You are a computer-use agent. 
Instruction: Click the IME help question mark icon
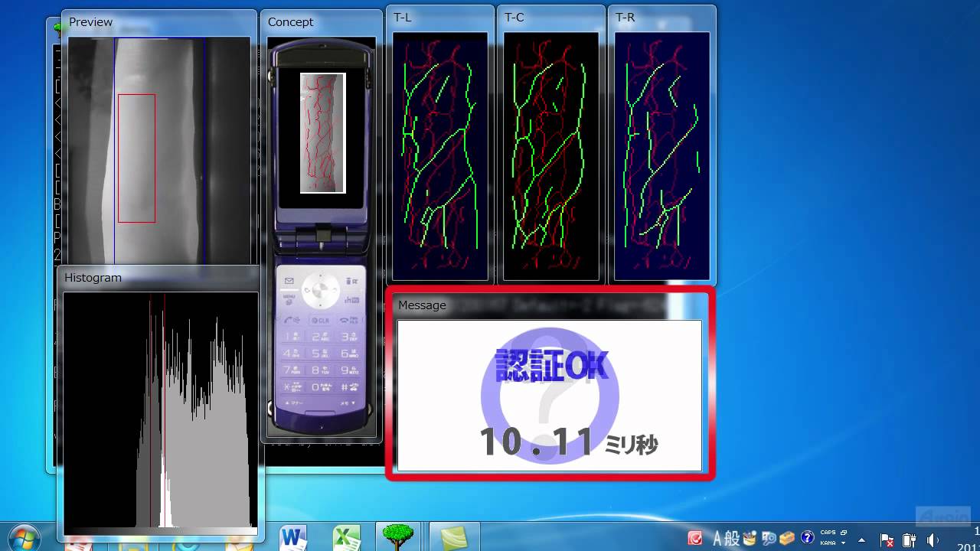(807, 538)
